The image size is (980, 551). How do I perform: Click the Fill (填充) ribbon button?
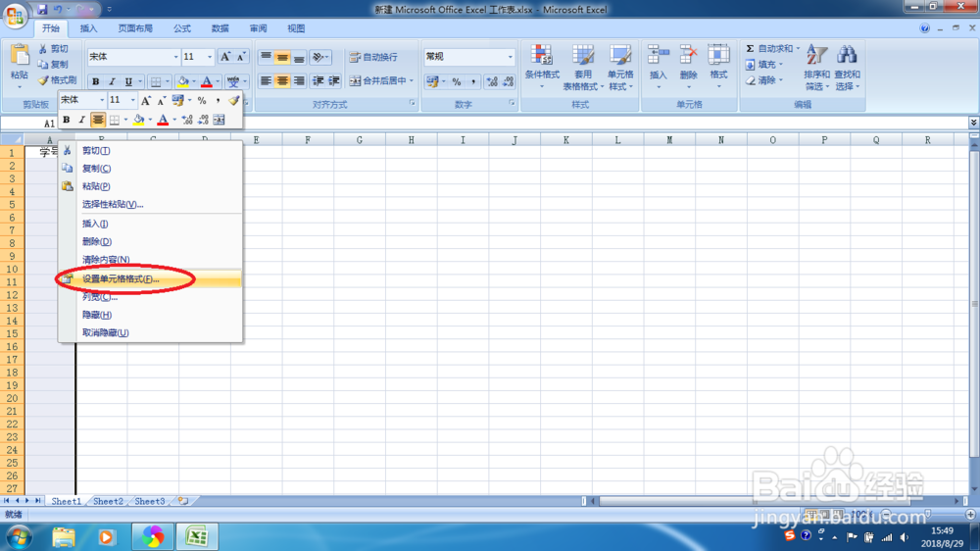coord(763,65)
